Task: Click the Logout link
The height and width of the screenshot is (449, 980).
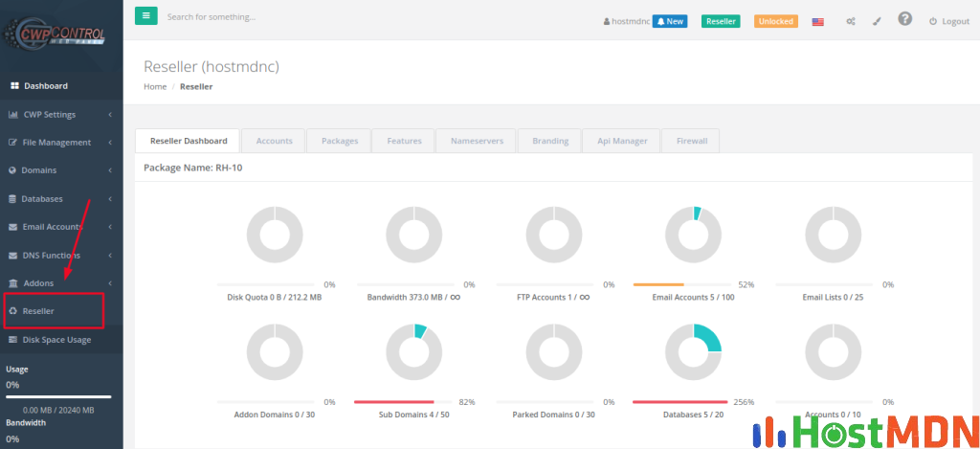Action: click(948, 21)
